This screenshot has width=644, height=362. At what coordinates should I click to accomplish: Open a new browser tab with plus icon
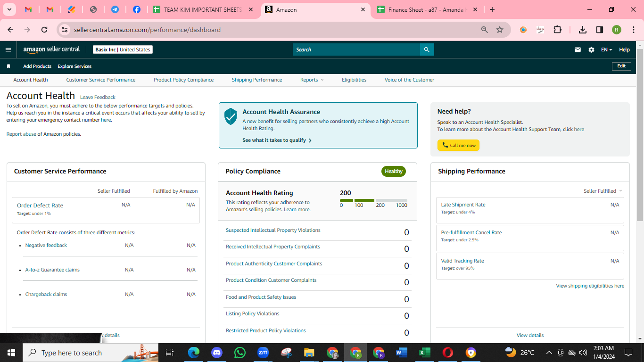(x=492, y=9)
